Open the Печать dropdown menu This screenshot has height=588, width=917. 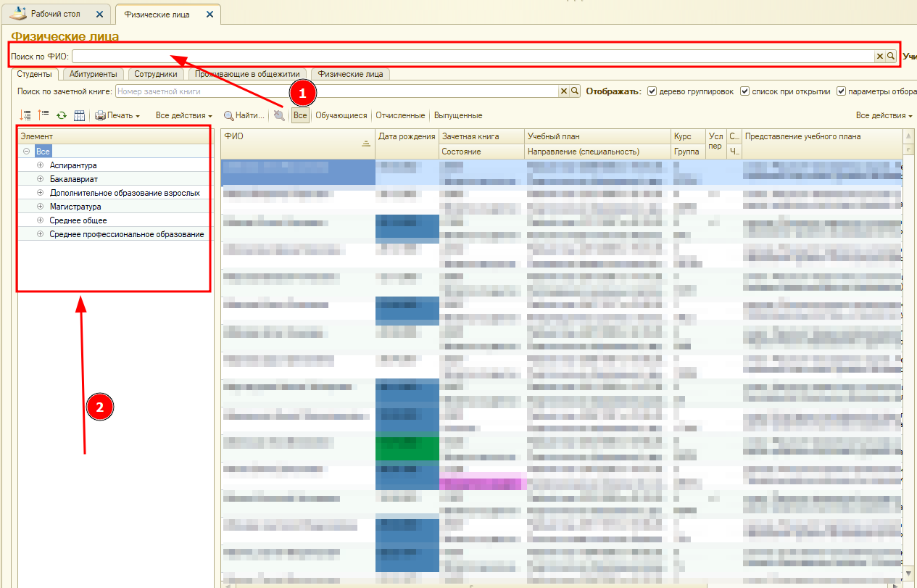click(117, 115)
